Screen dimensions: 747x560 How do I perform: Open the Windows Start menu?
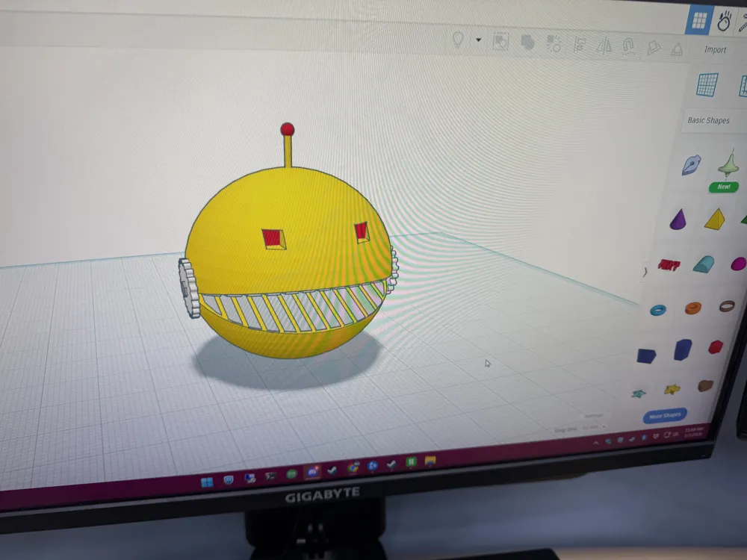[x=207, y=482]
